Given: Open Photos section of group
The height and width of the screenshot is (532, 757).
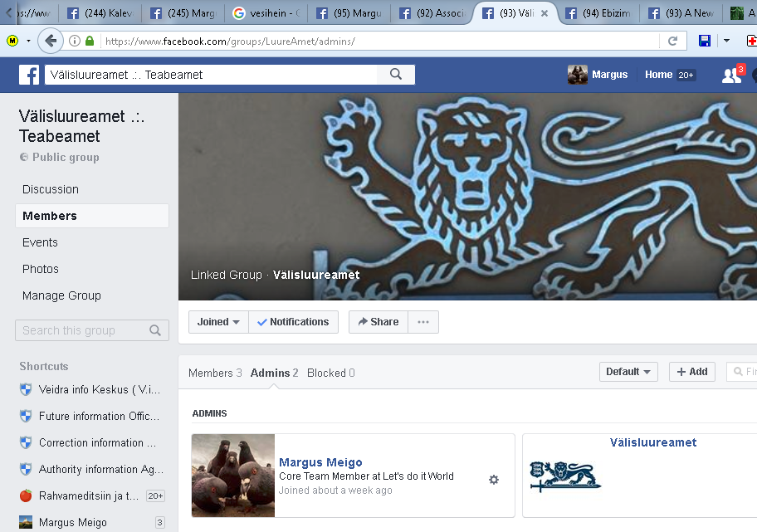Looking at the screenshot, I should 41,269.
